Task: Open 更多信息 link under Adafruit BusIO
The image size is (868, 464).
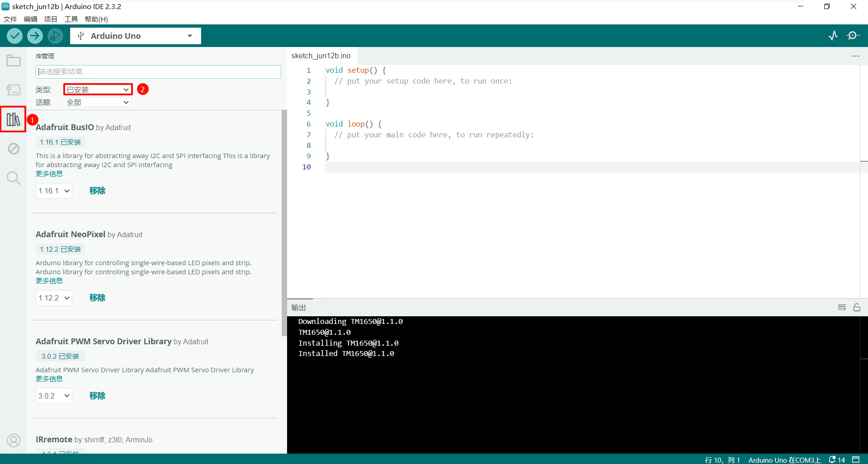Action: tap(49, 174)
